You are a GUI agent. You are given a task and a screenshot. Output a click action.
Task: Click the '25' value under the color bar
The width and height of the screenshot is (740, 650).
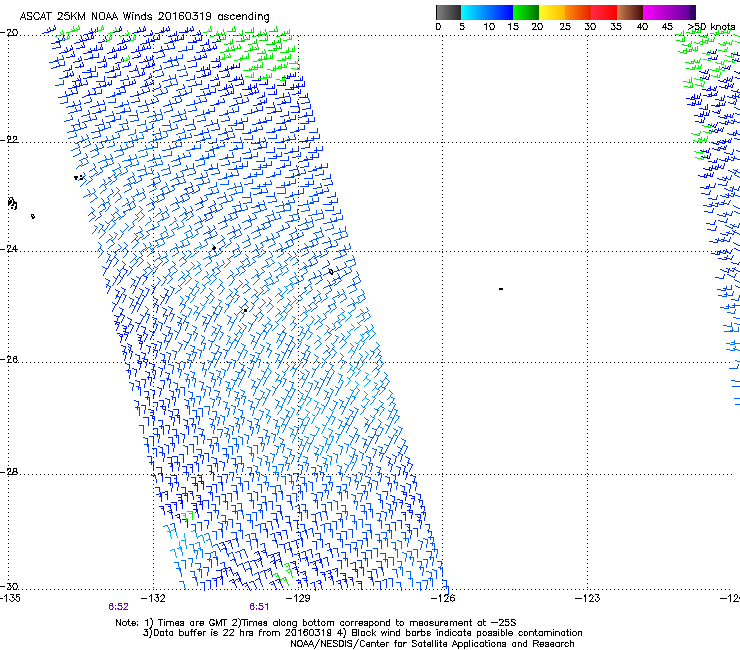[565, 27]
